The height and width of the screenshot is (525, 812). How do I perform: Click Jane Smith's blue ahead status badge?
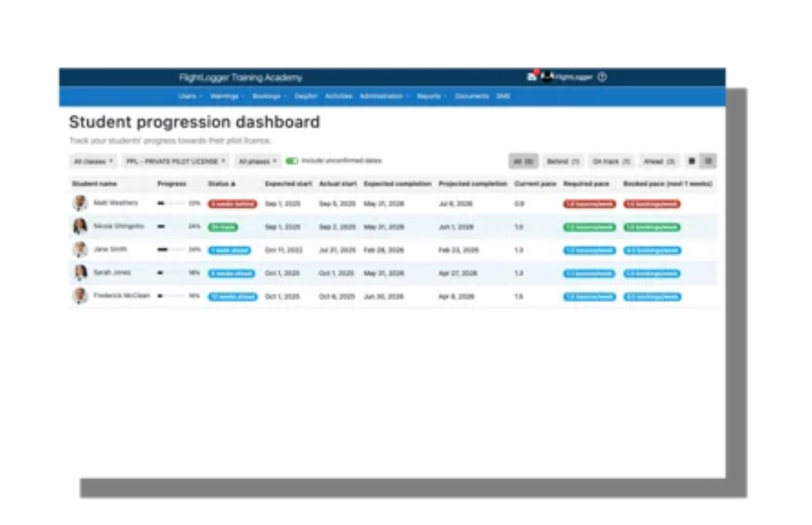click(x=230, y=251)
